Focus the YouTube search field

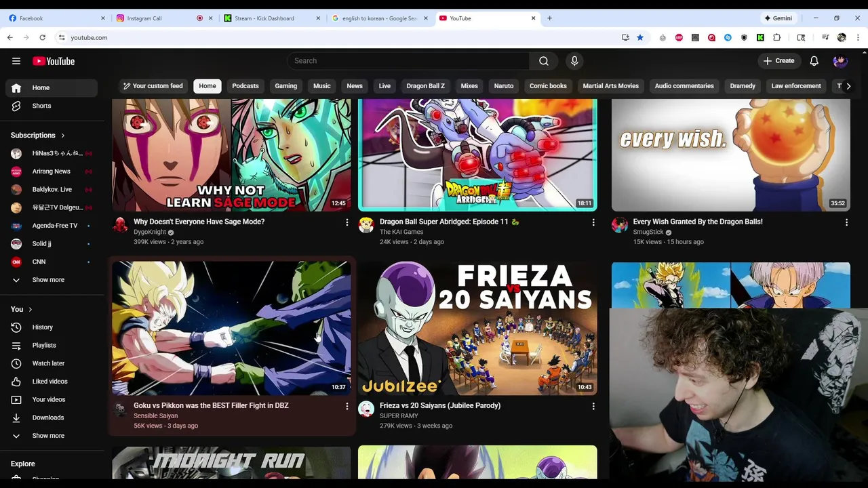pos(409,61)
